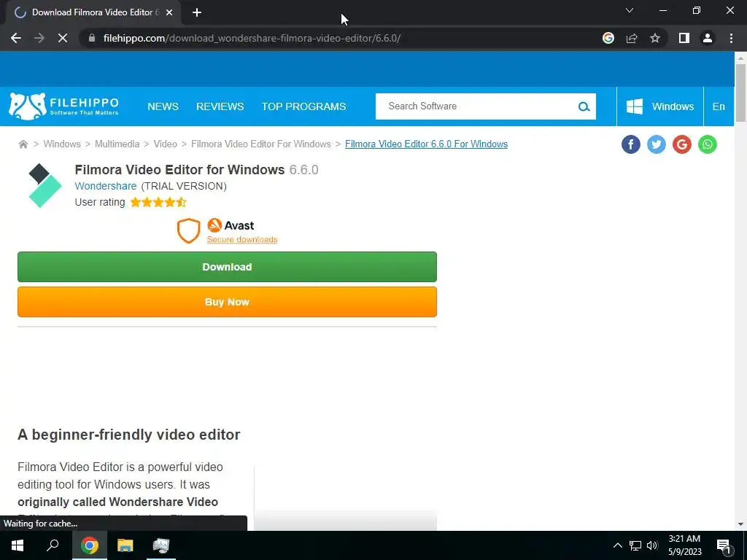Click the 'A beginner-friendly video editor' heading
Image resolution: width=747 pixels, height=560 pixels.
click(x=129, y=435)
